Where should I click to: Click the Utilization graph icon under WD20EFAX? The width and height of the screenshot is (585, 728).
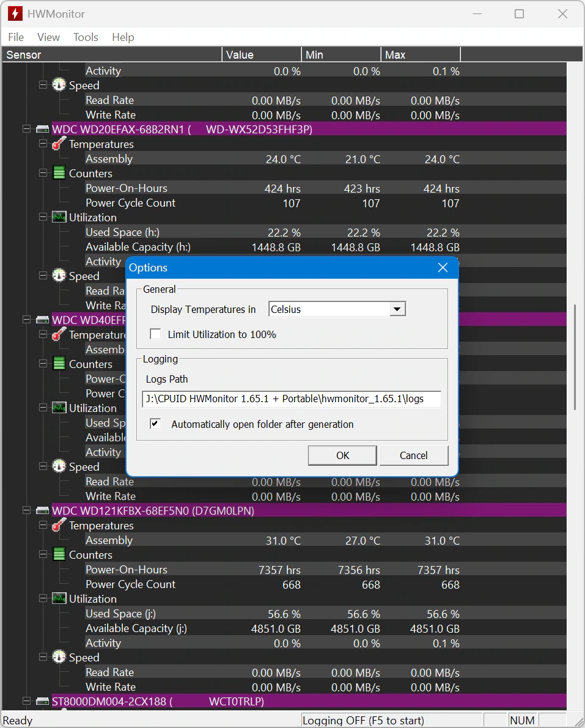pos(59,217)
